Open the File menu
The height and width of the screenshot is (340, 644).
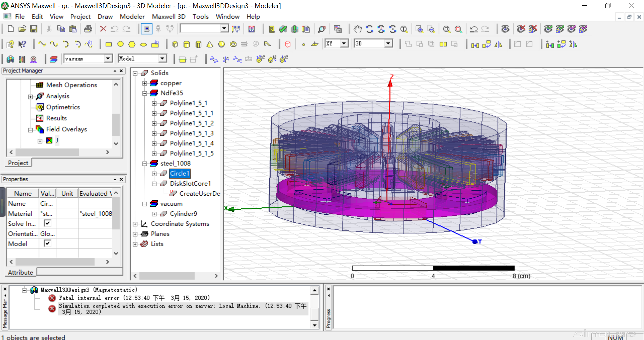click(20, 16)
